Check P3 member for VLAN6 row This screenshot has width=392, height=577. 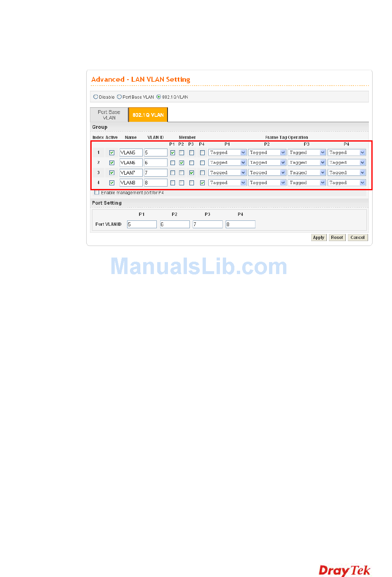[192, 163]
